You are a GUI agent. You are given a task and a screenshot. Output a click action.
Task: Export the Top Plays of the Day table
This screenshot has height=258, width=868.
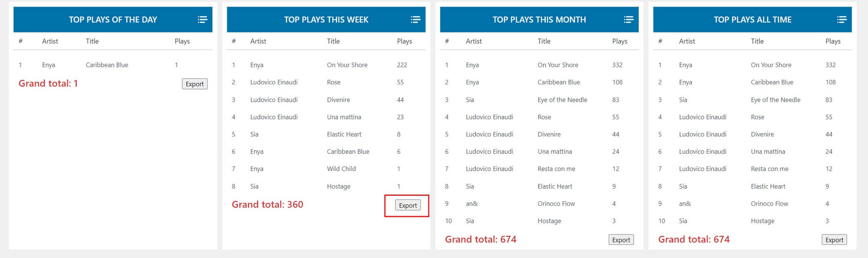(195, 84)
